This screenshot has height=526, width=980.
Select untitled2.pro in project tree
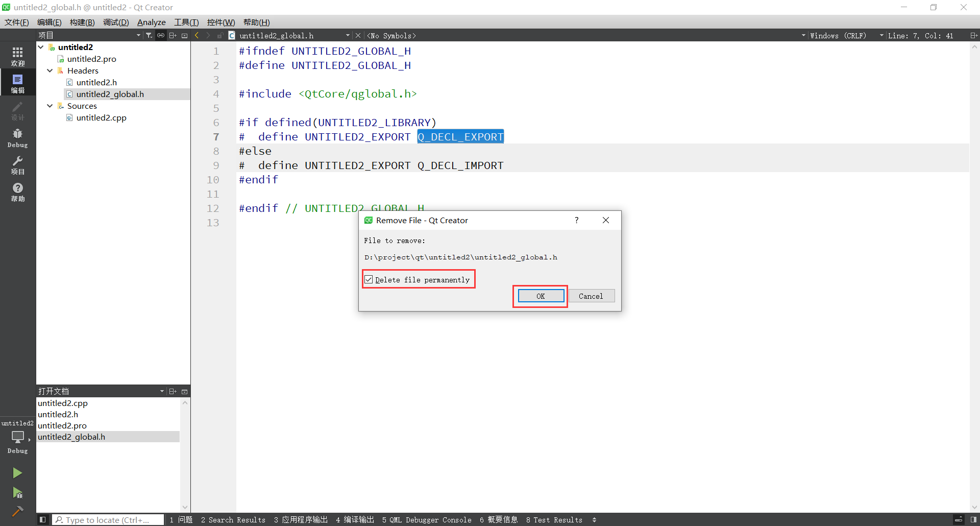click(x=92, y=59)
